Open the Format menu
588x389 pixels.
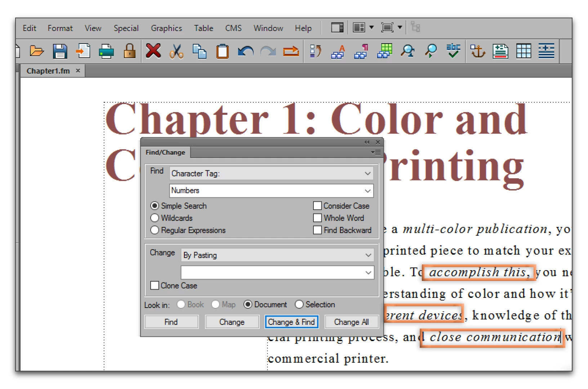60,28
